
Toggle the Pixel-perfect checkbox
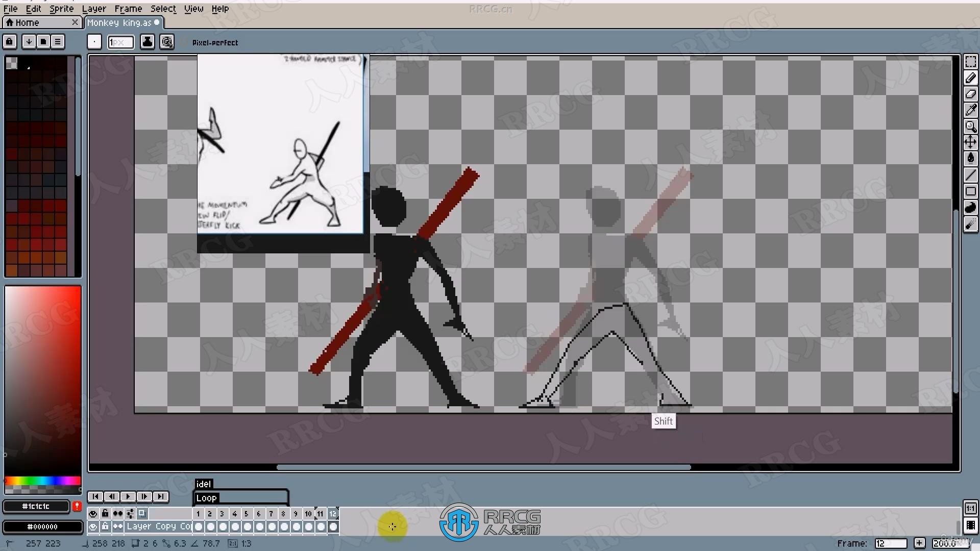(210, 43)
